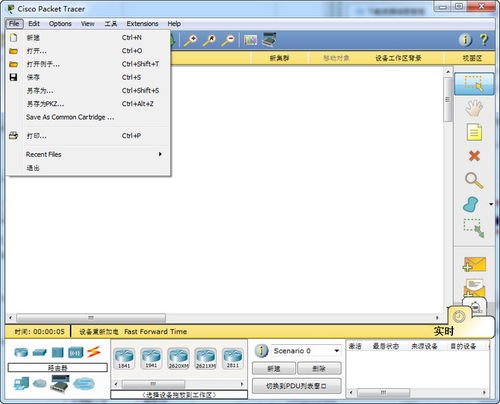Select the Custom Made Devices icon
This screenshot has width=500, height=404.
(60, 383)
